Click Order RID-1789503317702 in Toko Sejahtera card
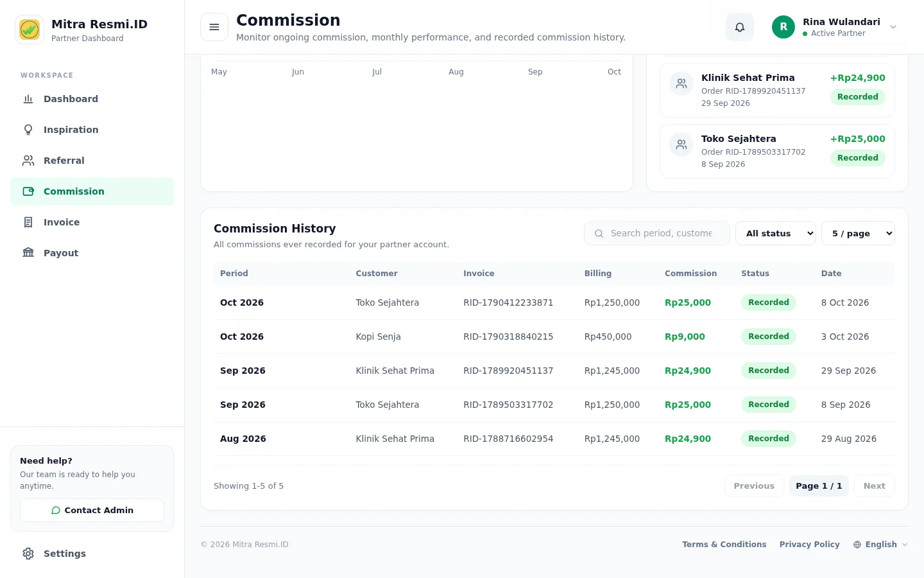Image resolution: width=924 pixels, height=578 pixels. [753, 152]
